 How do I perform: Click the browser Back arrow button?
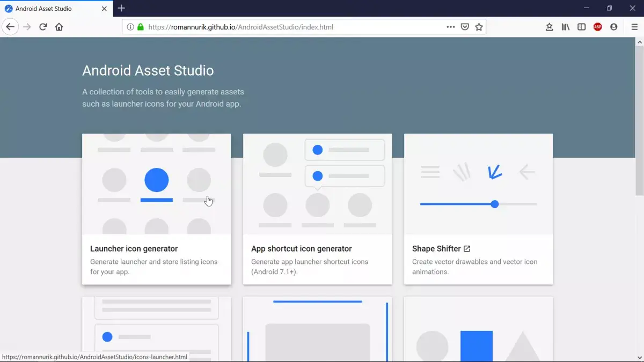tap(10, 27)
